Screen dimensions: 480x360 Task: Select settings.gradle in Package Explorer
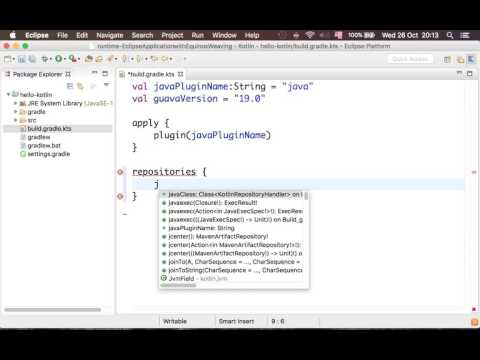49,154
